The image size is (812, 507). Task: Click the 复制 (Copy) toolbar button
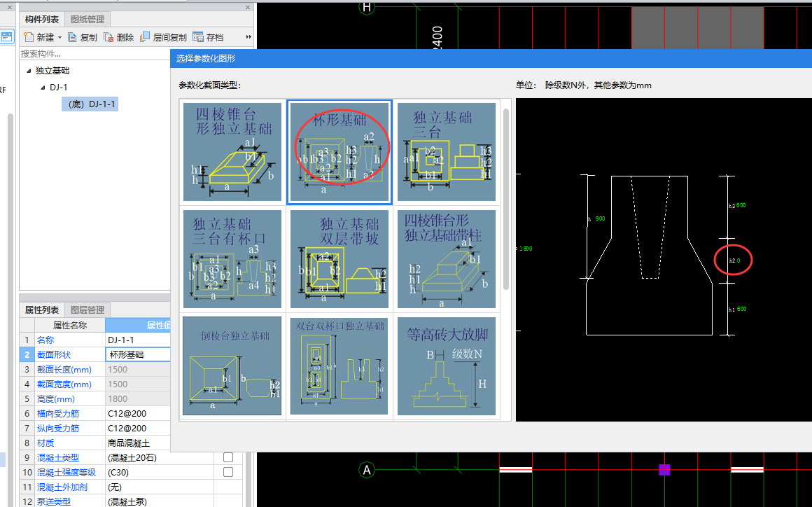tap(83, 37)
